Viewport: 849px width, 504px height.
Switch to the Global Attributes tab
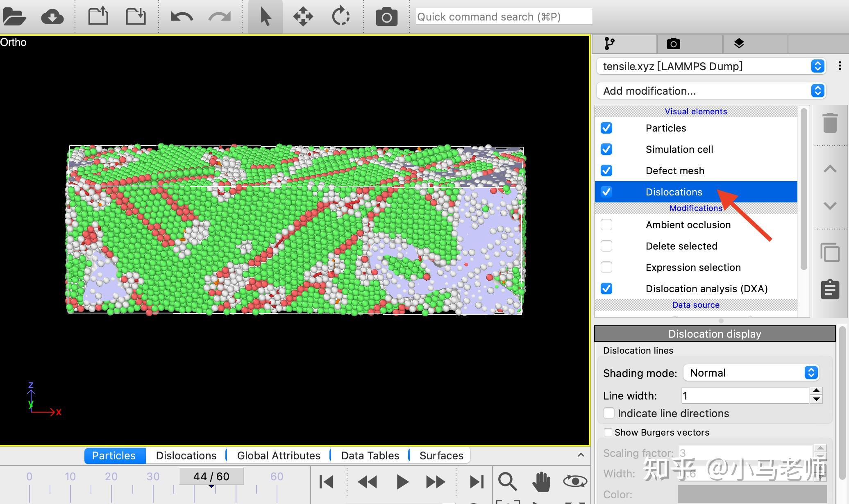[278, 455]
